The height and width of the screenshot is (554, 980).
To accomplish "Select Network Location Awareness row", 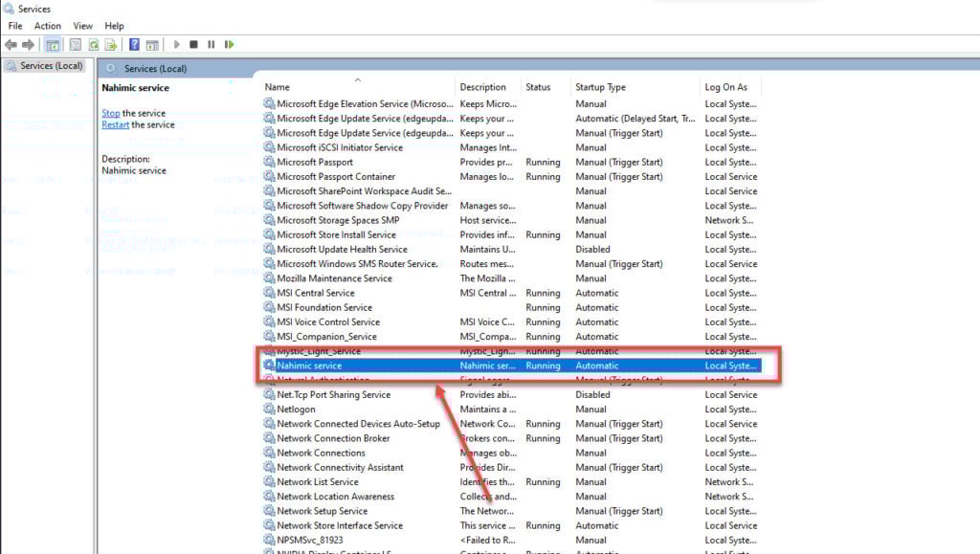I will [x=511, y=497].
